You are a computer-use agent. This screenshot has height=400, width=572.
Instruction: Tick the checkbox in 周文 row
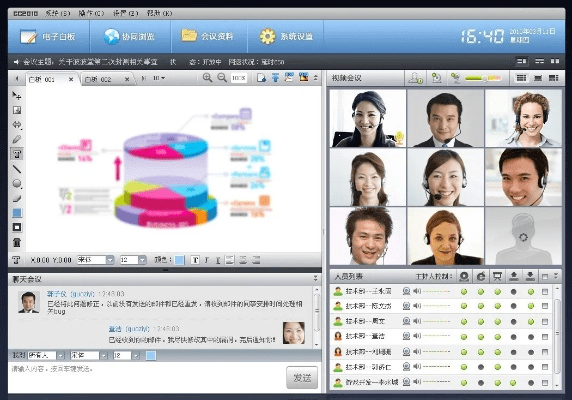(545, 322)
